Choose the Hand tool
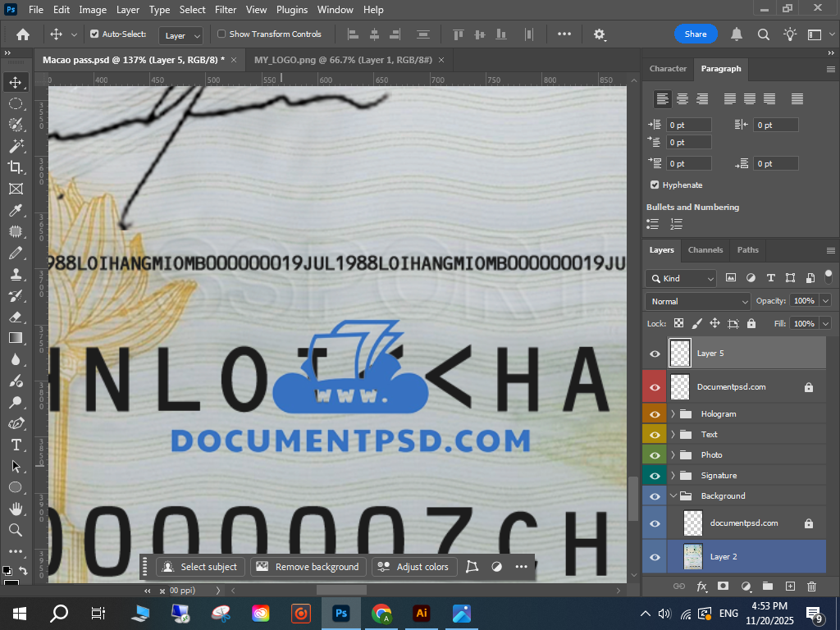This screenshot has width=840, height=630. tap(16, 509)
